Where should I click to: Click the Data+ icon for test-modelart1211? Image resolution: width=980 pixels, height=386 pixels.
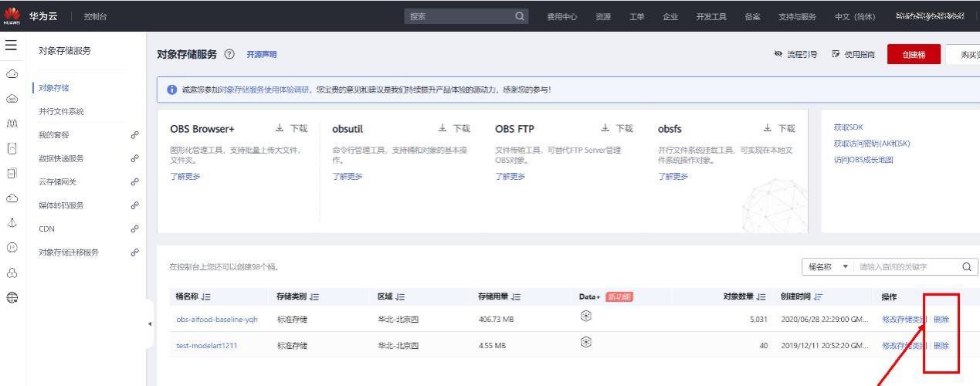[585, 342]
